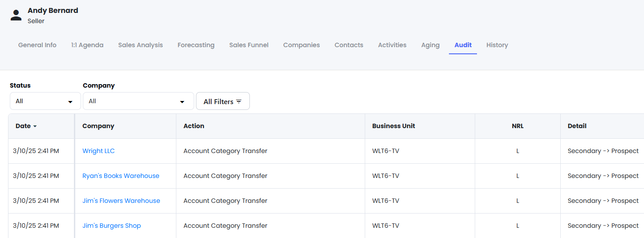Switch to the General Info tab
Image resolution: width=644 pixels, height=238 pixels.
click(x=37, y=45)
